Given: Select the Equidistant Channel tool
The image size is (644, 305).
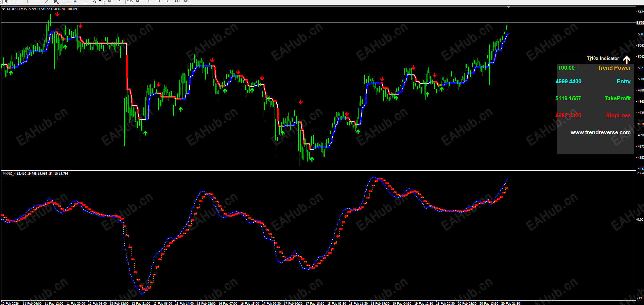Looking at the screenshot, I should [x=56, y=1].
